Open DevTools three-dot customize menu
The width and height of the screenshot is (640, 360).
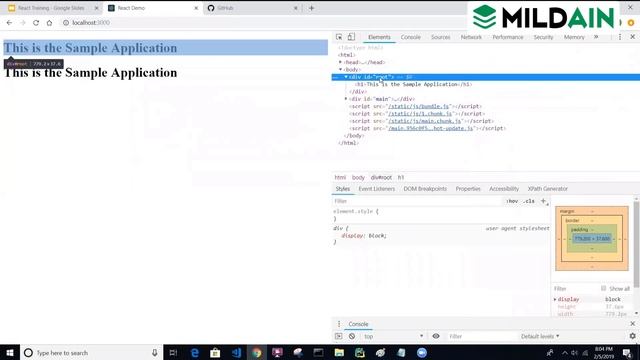pos(620,37)
